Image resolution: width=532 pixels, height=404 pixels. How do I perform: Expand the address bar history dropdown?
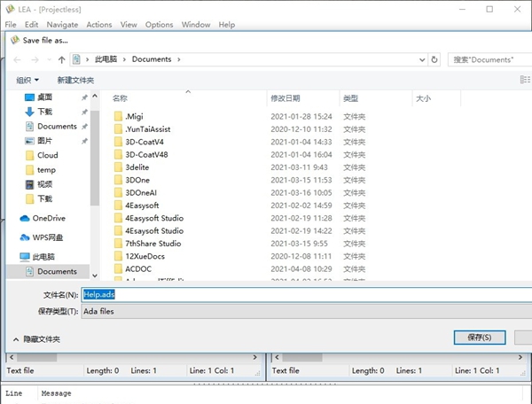[x=422, y=60]
